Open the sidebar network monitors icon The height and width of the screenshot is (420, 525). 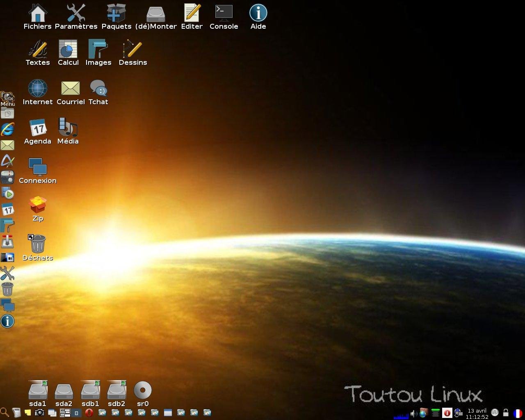pos(7,306)
